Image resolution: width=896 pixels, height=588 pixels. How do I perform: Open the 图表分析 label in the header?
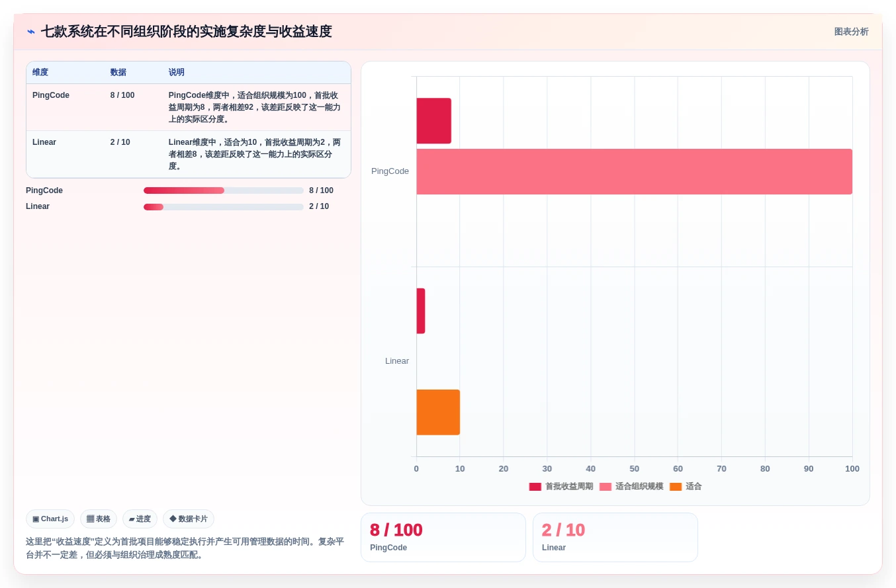coord(851,32)
